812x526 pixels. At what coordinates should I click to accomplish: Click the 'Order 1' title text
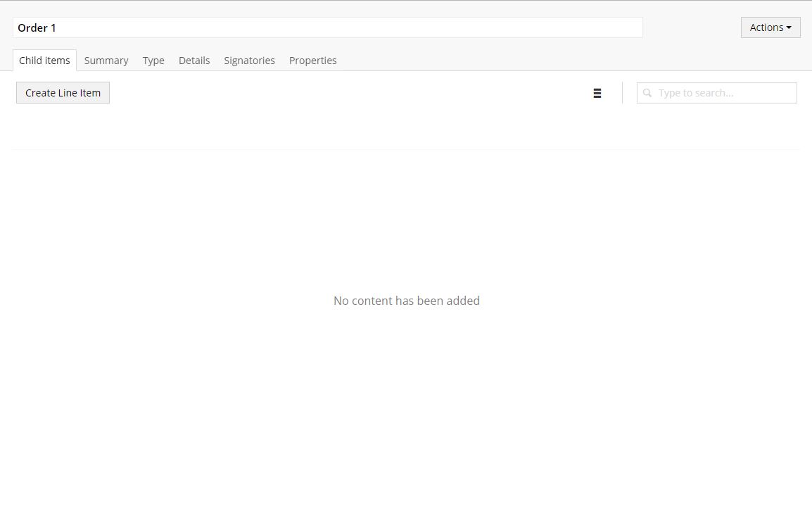pos(37,28)
